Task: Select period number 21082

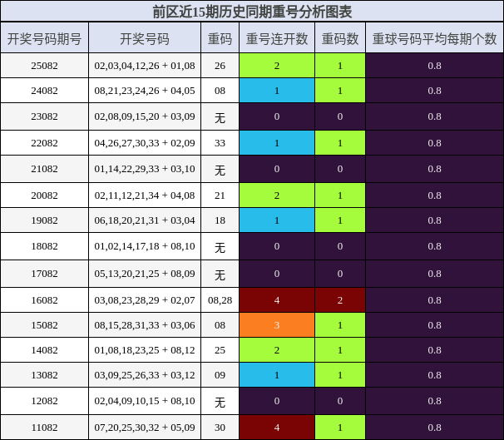Action: pyautogui.click(x=44, y=169)
